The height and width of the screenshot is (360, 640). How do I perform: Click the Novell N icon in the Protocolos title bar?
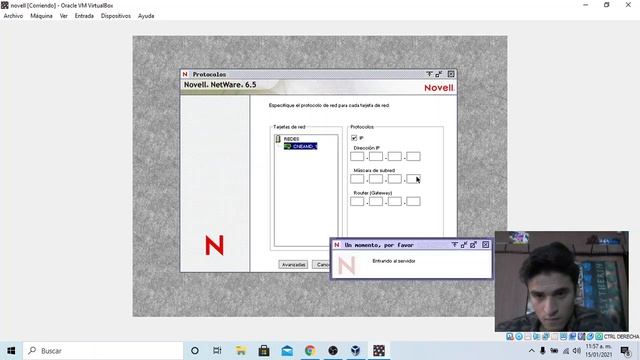[185, 74]
